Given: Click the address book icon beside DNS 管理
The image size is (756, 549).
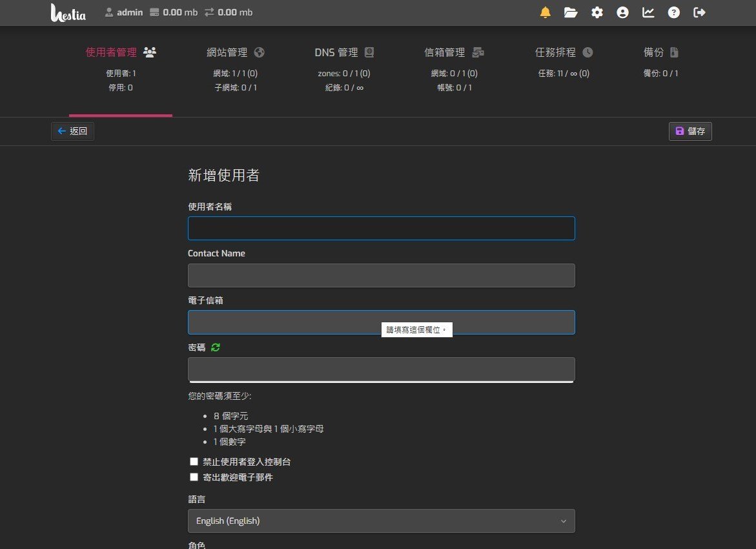Looking at the screenshot, I should pyautogui.click(x=369, y=52).
